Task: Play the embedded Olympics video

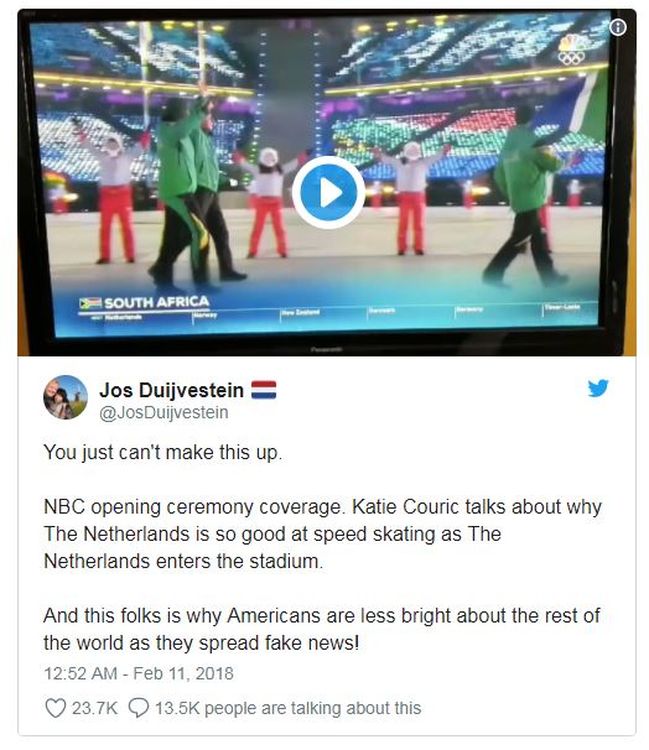Action: (x=328, y=192)
